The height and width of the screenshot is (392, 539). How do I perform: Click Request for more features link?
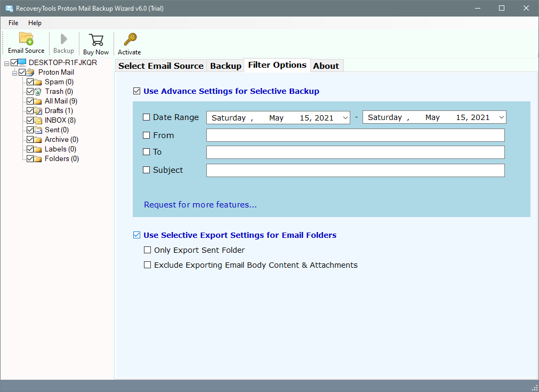200,205
